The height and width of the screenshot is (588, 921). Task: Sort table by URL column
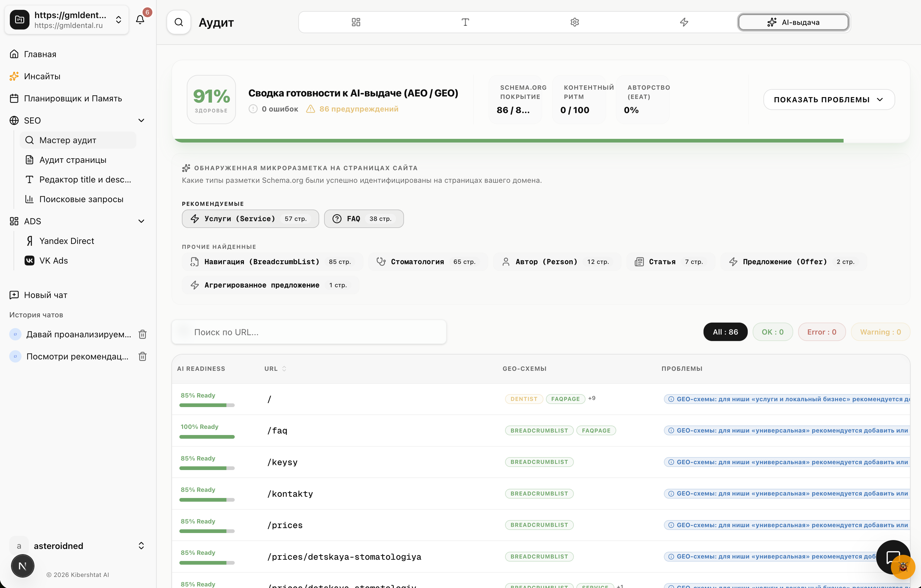(275, 368)
